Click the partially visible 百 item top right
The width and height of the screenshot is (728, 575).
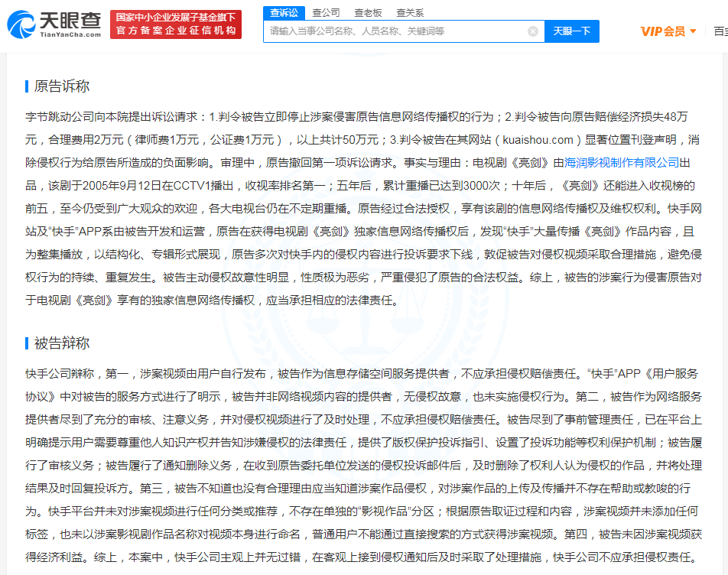[720, 31]
